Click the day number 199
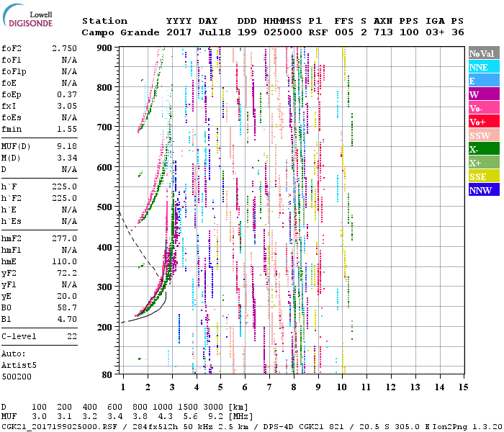This screenshot has width=504, height=432. 247,32
